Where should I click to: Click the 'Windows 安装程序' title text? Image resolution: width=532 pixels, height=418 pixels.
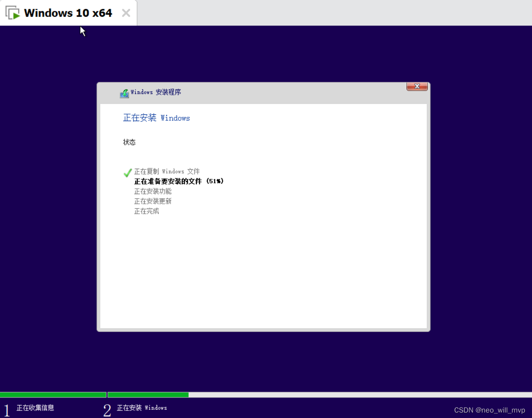pos(156,92)
